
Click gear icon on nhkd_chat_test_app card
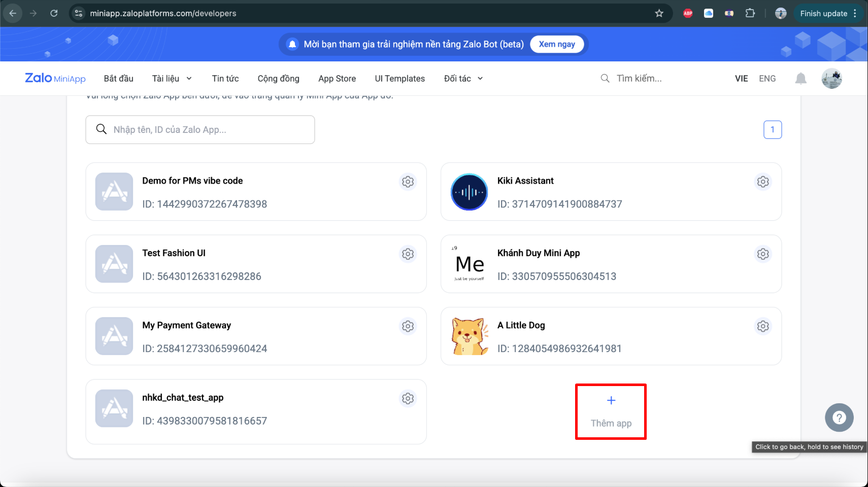408,399
